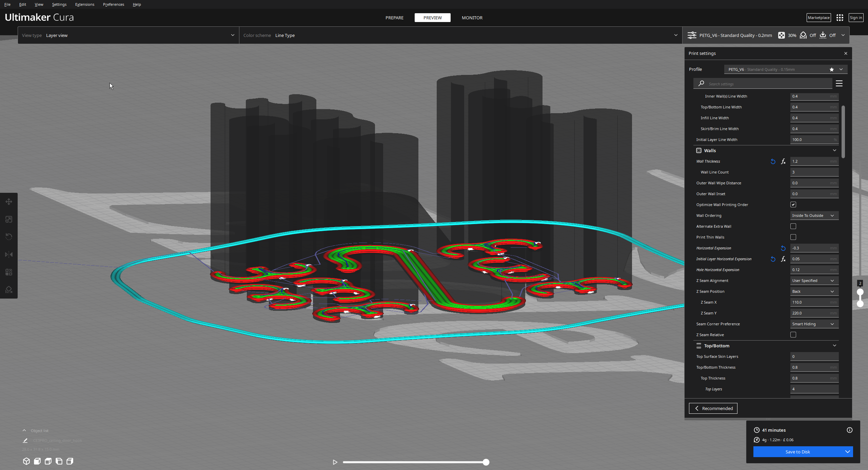Image resolution: width=868 pixels, height=470 pixels.
Task: Click the Recommended settings button
Action: pos(713,408)
